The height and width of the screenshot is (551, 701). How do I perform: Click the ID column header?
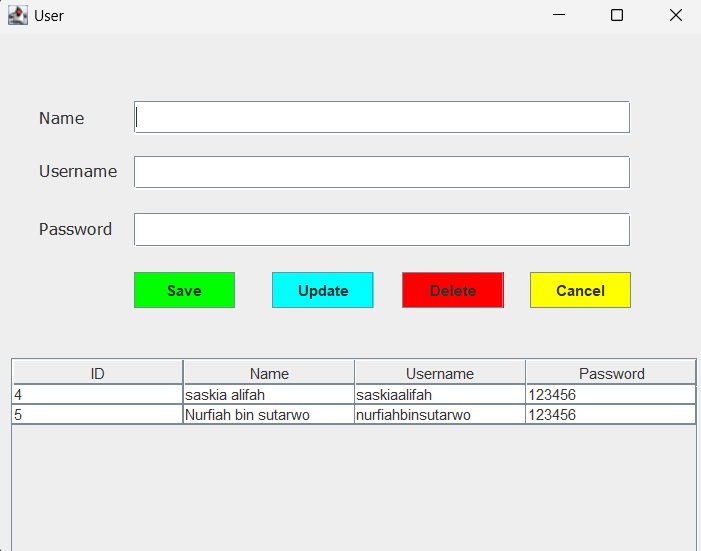pyautogui.click(x=97, y=373)
